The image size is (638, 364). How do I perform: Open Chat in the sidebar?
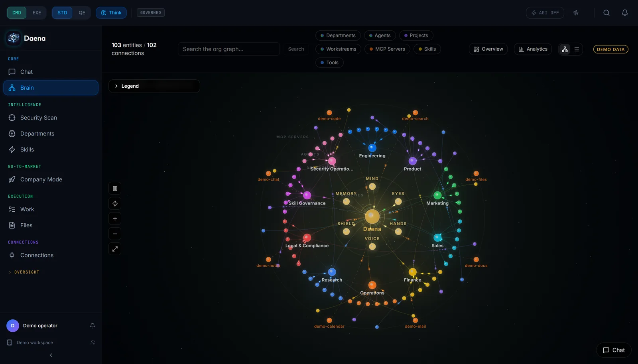[51, 72]
